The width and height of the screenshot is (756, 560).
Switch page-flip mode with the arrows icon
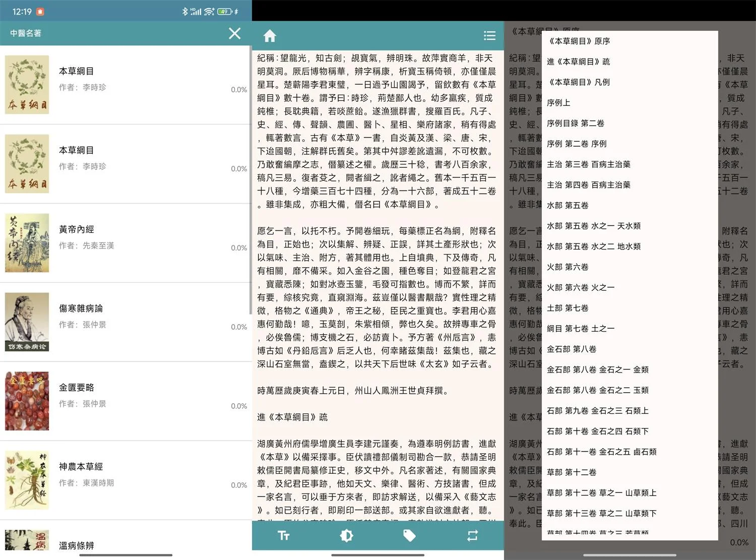coord(472,536)
